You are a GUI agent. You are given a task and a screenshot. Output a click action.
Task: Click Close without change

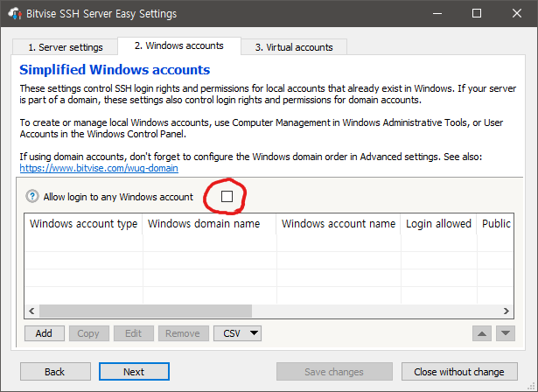coord(459,372)
